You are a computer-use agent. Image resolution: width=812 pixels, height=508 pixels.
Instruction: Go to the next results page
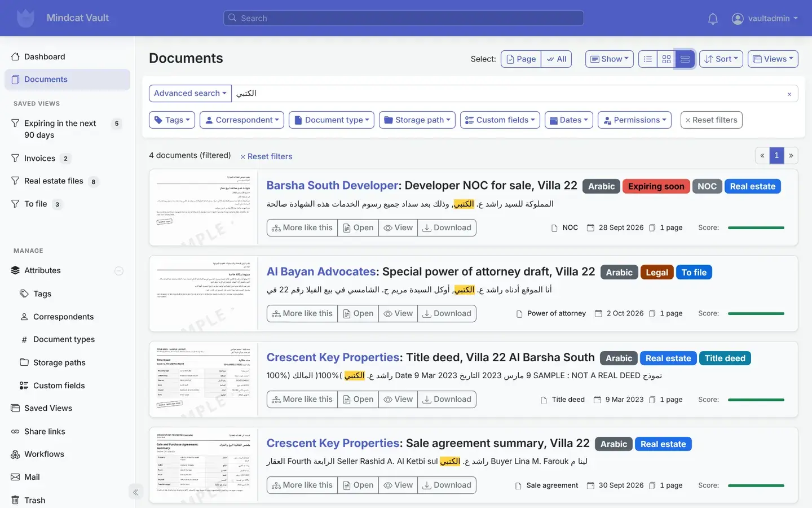pyautogui.click(x=791, y=155)
